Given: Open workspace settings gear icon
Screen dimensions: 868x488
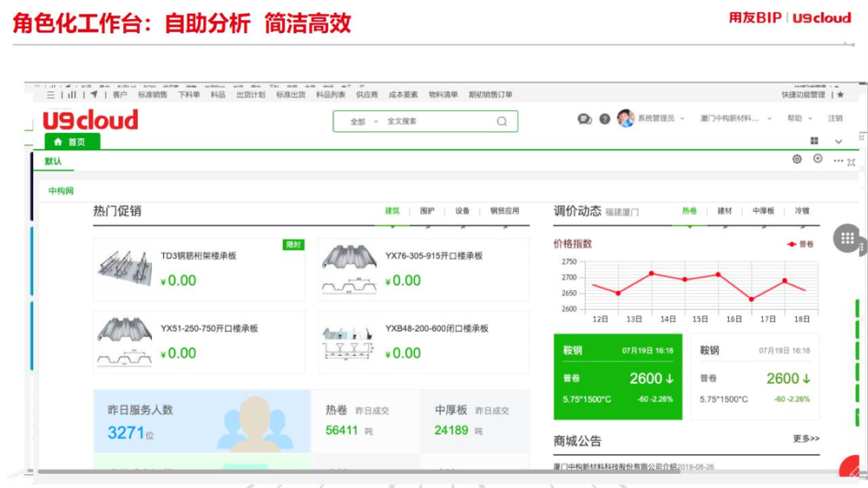Looking at the screenshot, I should [797, 159].
